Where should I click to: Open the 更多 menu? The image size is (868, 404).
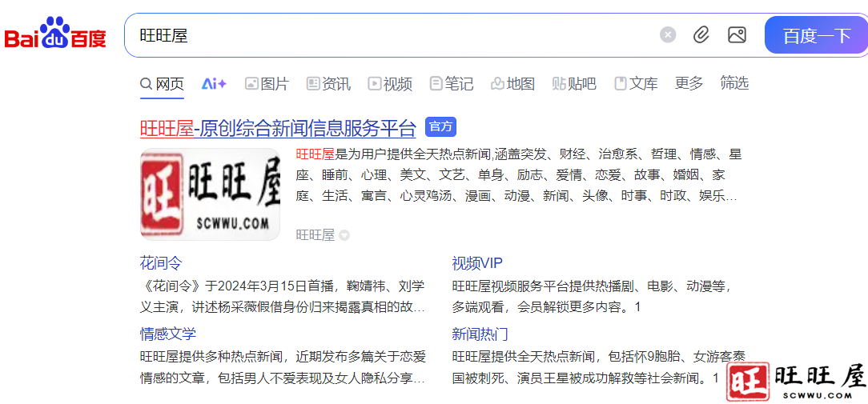pos(689,83)
